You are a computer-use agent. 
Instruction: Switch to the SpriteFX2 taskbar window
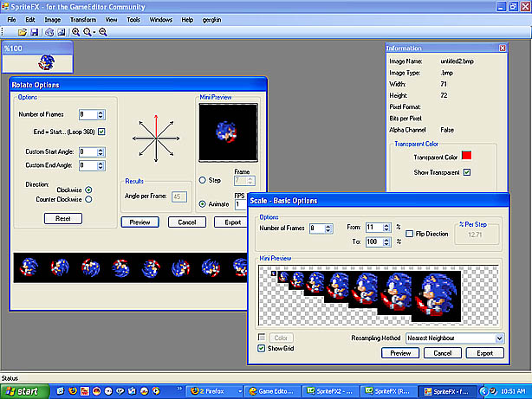point(331,391)
